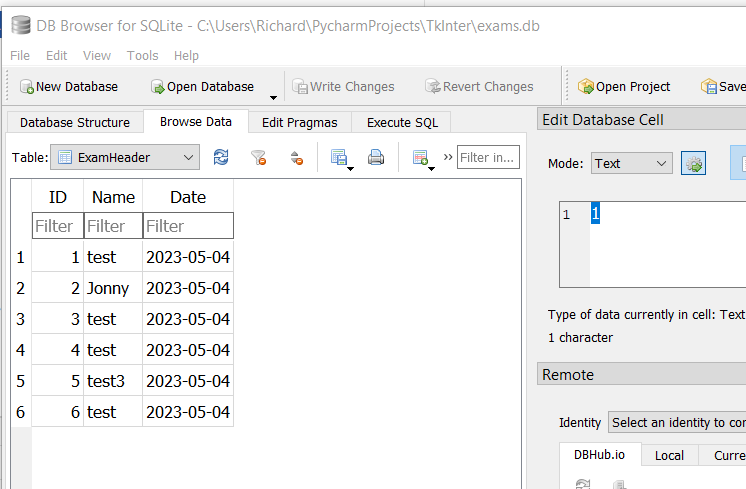Select the Browse Data tab
The image size is (746, 489).
(x=196, y=121)
